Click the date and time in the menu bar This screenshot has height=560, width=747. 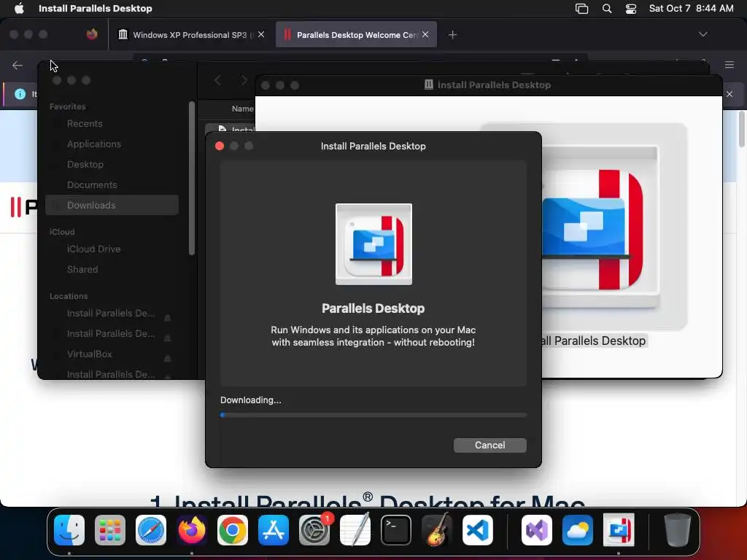pos(692,8)
